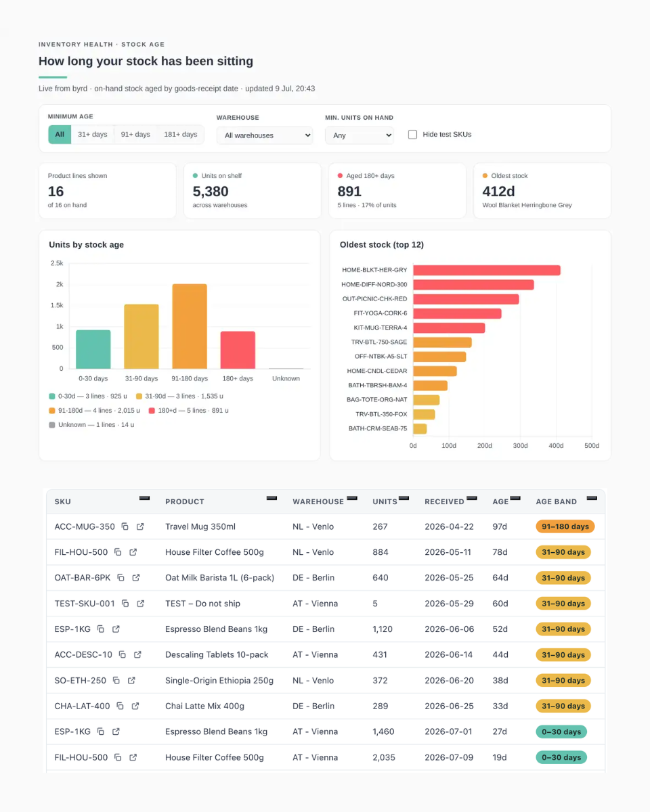
Task: Click the OUT-PICNIC-CHK-RED bar
Action: pyautogui.click(x=466, y=299)
